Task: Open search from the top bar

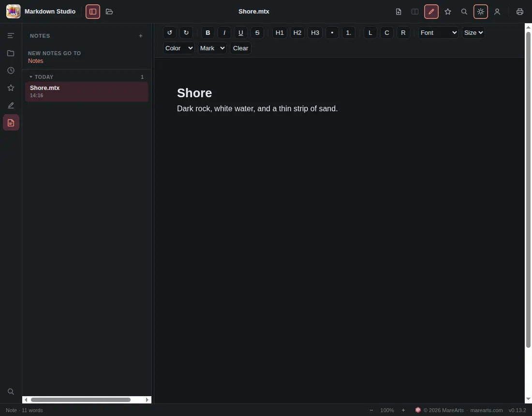Action: tap(464, 12)
